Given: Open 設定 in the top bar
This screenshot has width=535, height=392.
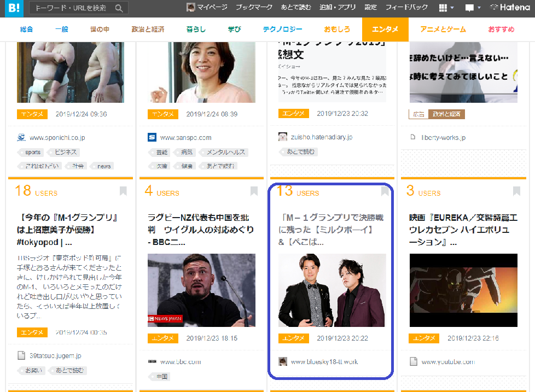Looking at the screenshot, I should click(x=370, y=7).
